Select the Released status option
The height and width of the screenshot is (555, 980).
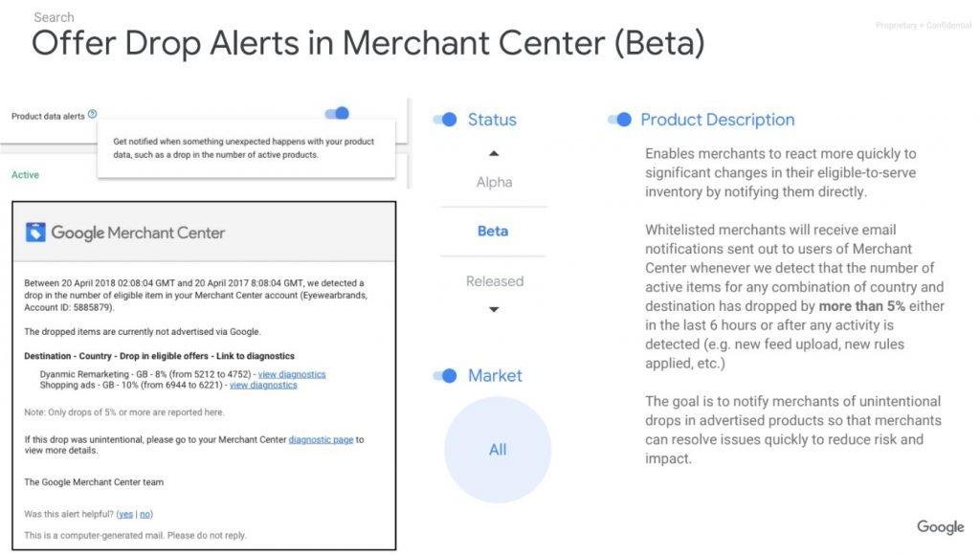pyautogui.click(x=495, y=281)
